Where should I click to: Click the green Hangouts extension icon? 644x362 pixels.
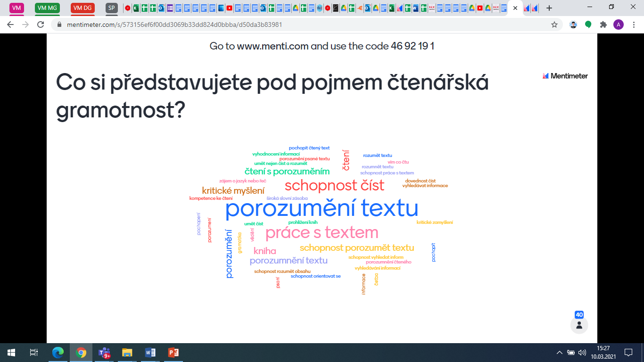click(x=588, y=25)
